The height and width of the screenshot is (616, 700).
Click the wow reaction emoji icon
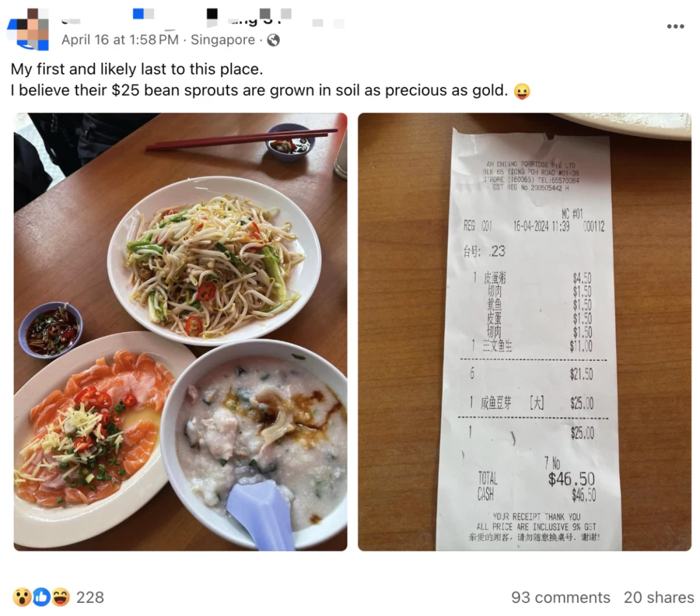[21, 597]
